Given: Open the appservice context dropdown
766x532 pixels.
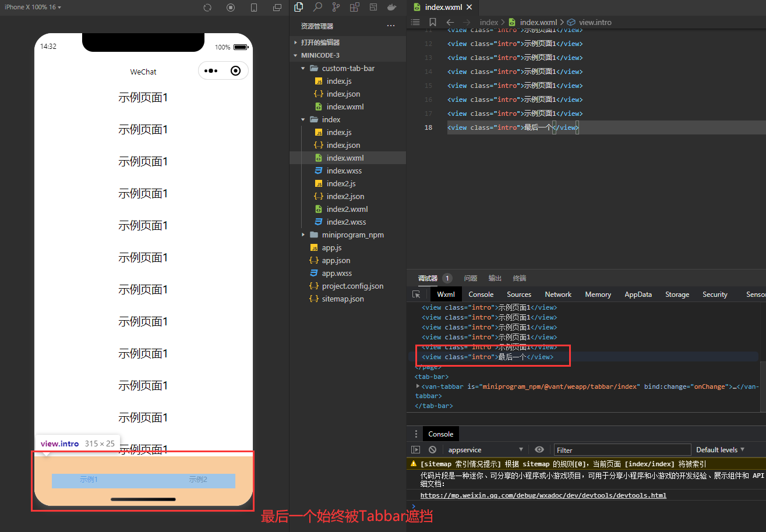Looking at the screenshot, I should (x=486, y=449).
